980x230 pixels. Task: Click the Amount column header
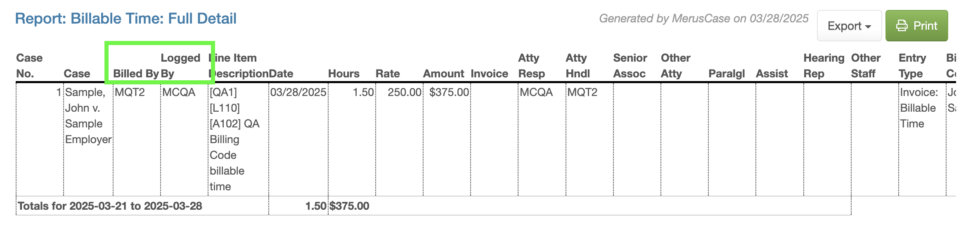(444, 74)
